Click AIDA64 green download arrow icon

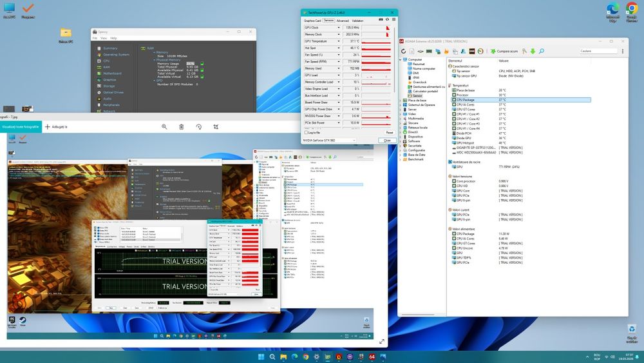tap(533, 52)
